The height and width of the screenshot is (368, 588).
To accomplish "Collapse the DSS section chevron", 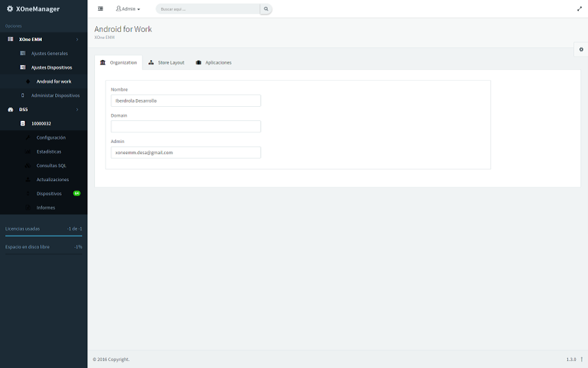I will coord(77,110).
